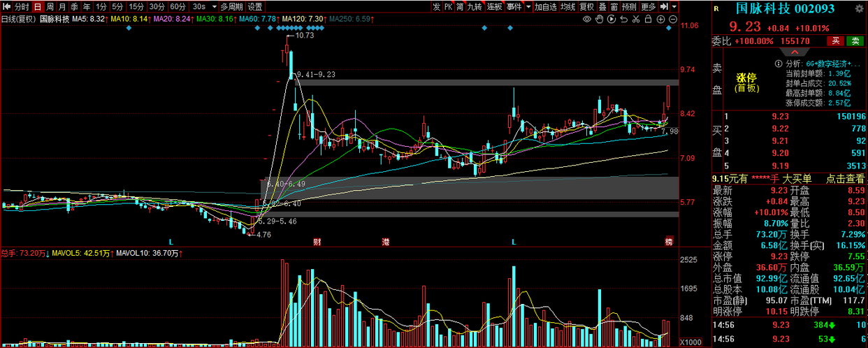This screenshot has height=348, width=868.
Task: Open the 30s period dropdown
Action: pyautogui.click(x=199, y=6)
